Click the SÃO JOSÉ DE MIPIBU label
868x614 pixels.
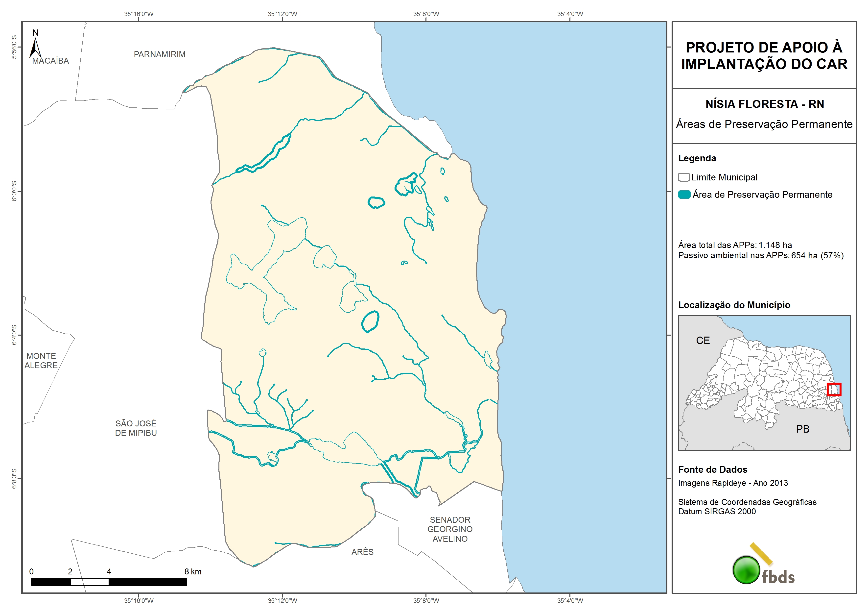click(x=136, y=428)
